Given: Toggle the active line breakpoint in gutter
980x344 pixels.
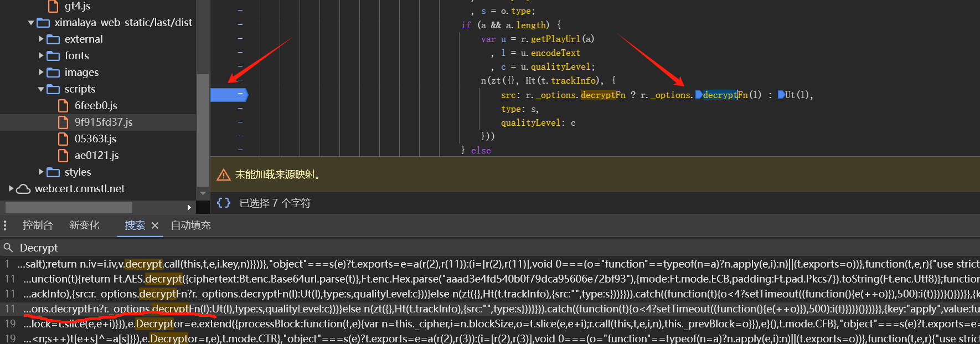Looking at the screenshot, I should [229, 95].
